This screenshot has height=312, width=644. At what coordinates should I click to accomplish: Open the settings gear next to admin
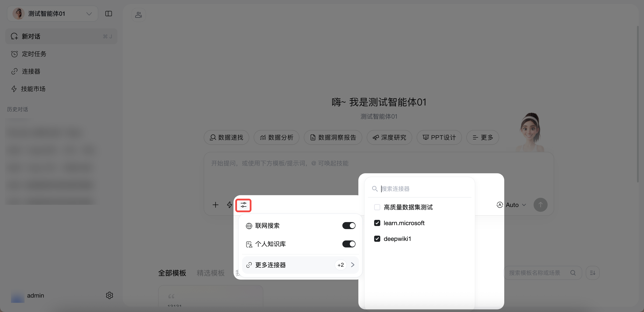[x=109, y=295]
